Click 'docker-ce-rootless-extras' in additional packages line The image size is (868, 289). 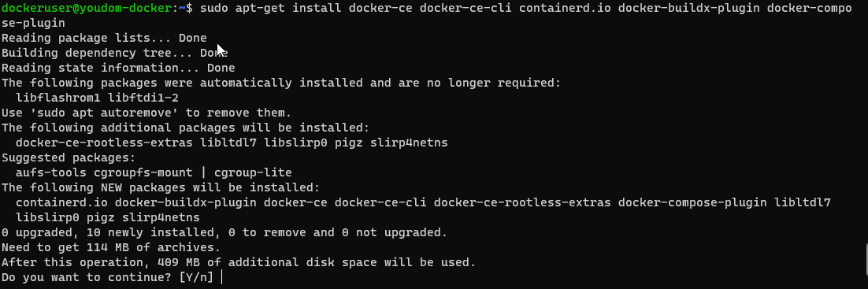coord(104,143)
